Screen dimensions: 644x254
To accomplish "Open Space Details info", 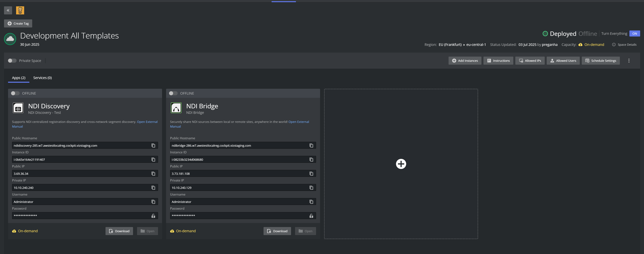I will 624,45.
